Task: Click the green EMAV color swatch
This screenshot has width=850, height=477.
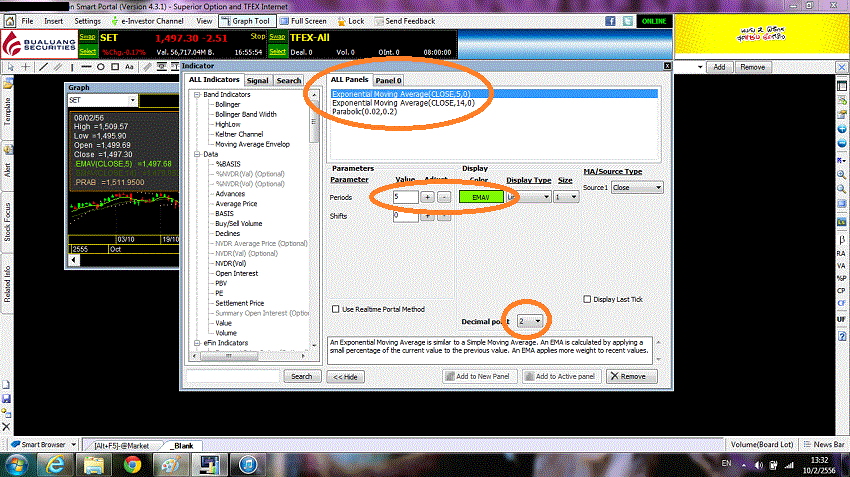Action: click(x=481, y=197)
